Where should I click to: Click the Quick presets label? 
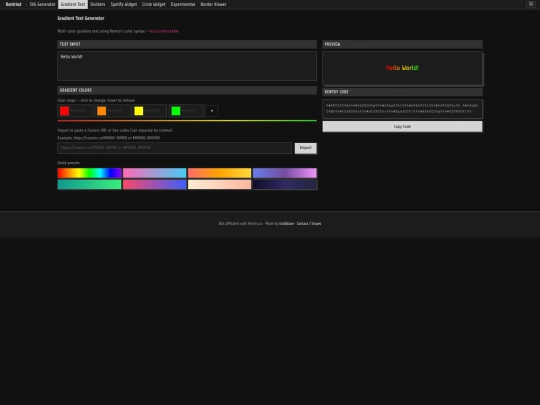69,163
